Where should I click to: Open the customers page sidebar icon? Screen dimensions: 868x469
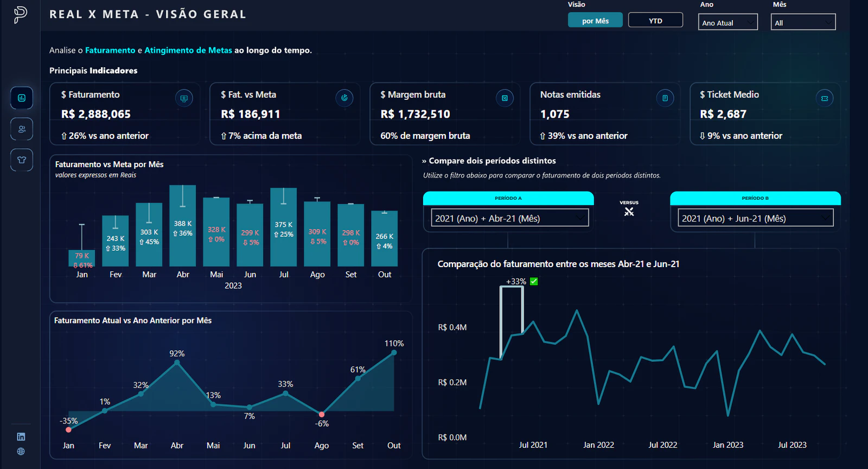(x=22, y=129)
